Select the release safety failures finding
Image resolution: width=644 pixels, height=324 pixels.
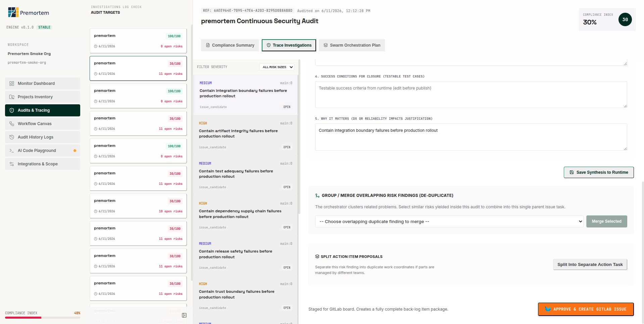246,256
